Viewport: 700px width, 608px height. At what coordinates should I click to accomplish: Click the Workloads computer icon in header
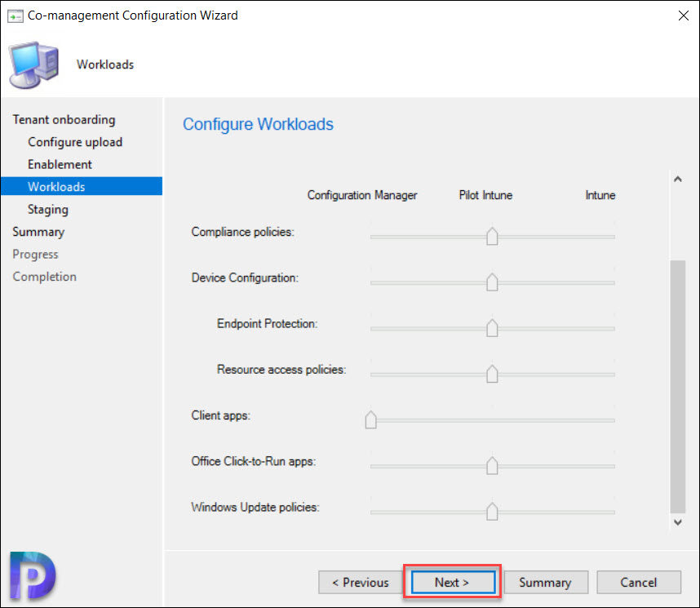pyautogui.click(x=34, y=64)
